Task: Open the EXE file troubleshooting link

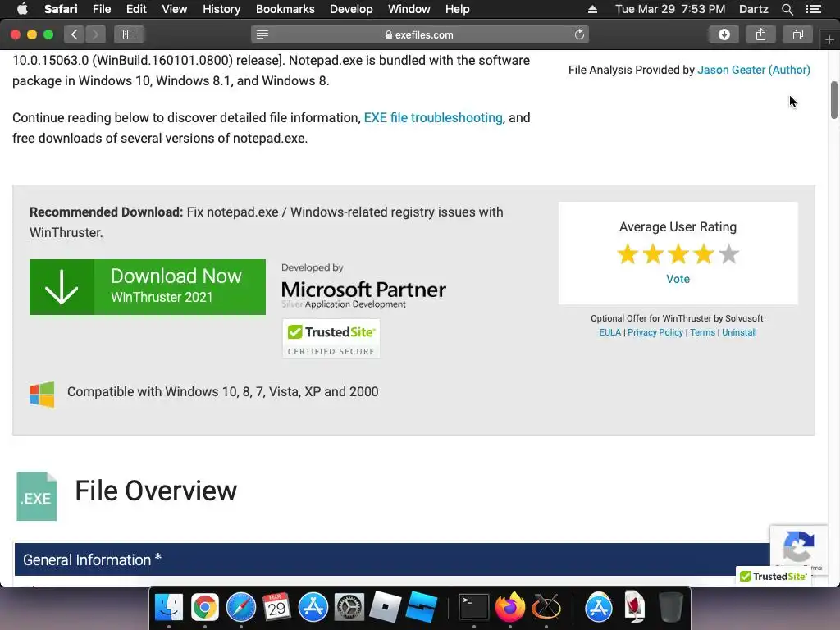Action: [433, 118]
